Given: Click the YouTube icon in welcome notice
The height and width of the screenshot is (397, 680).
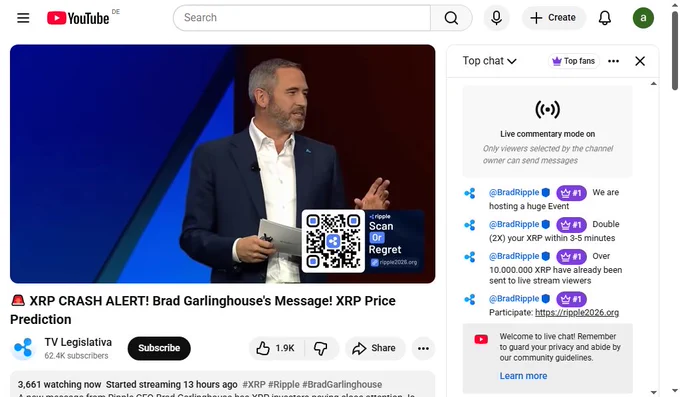Looking at the screenshot, I should (x=481, y=339).
